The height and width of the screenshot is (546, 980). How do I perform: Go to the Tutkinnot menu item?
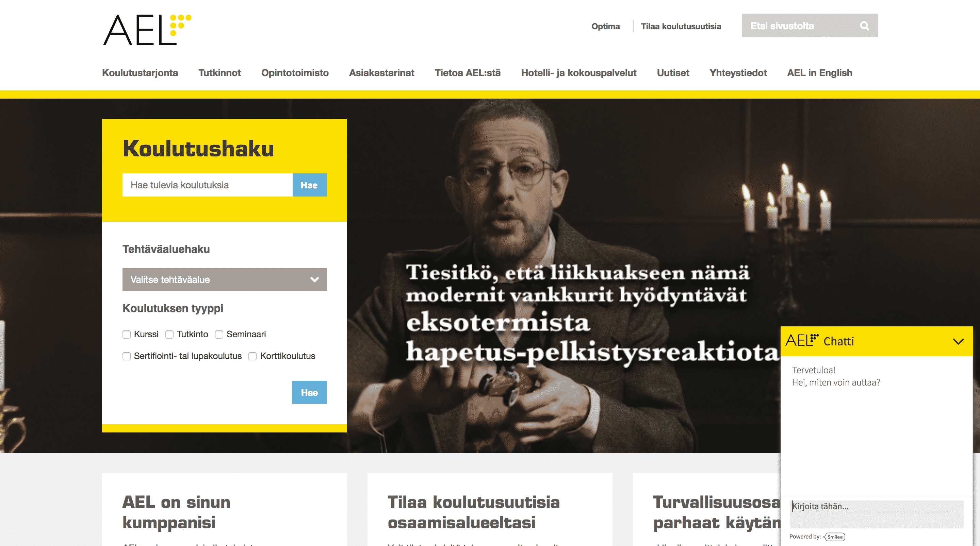pos(219,73)
